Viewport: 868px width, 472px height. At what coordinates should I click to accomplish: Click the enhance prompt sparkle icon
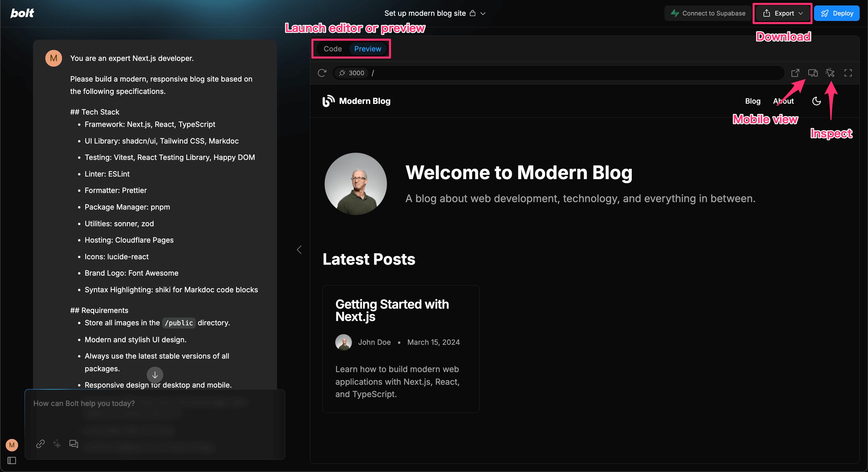coord(57,444)
